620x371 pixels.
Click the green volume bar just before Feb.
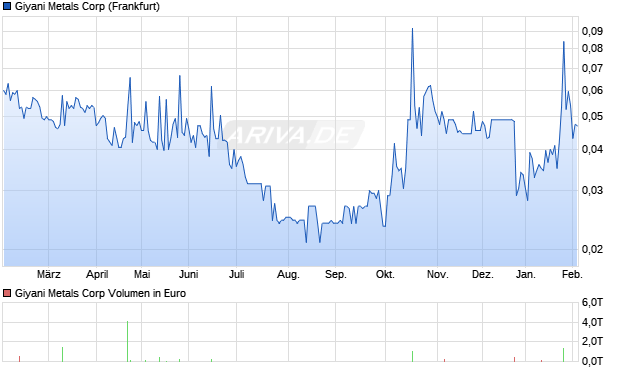(x=563, y=355)
